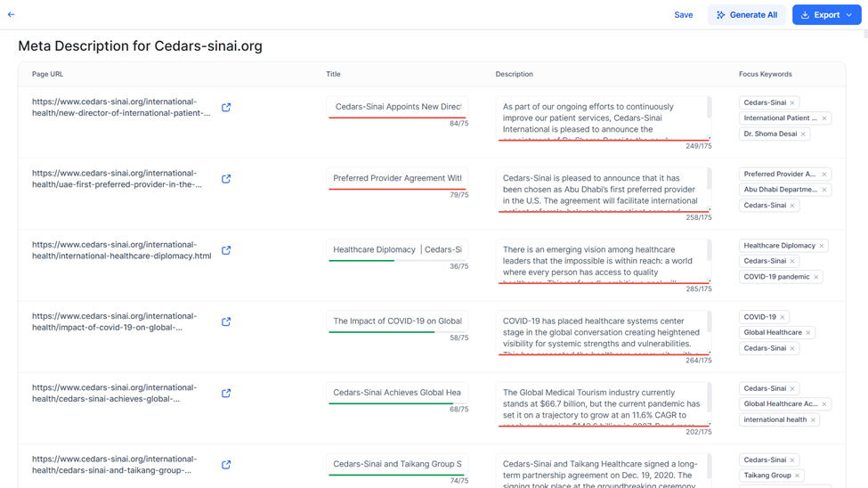Edit description starting 'There is an emerging vision'
Screen dimensions: 868x488
tap(604, 261)
